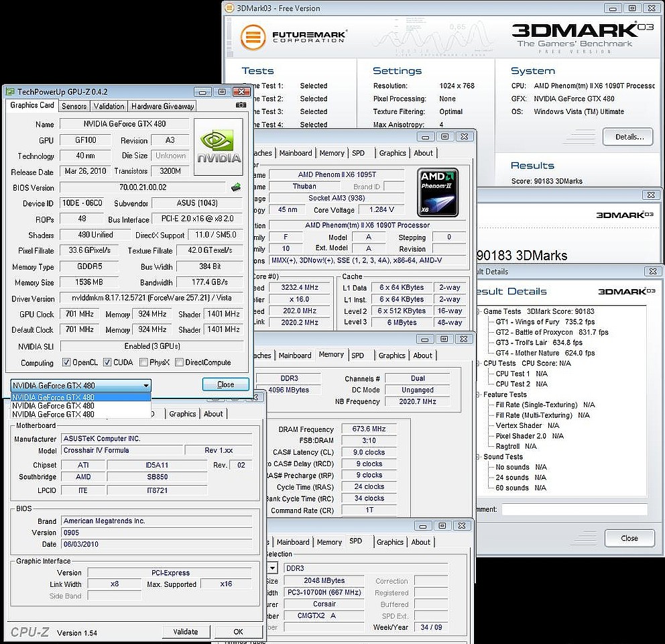Select GT1 - Wings of Fury result

coord(545,322)
